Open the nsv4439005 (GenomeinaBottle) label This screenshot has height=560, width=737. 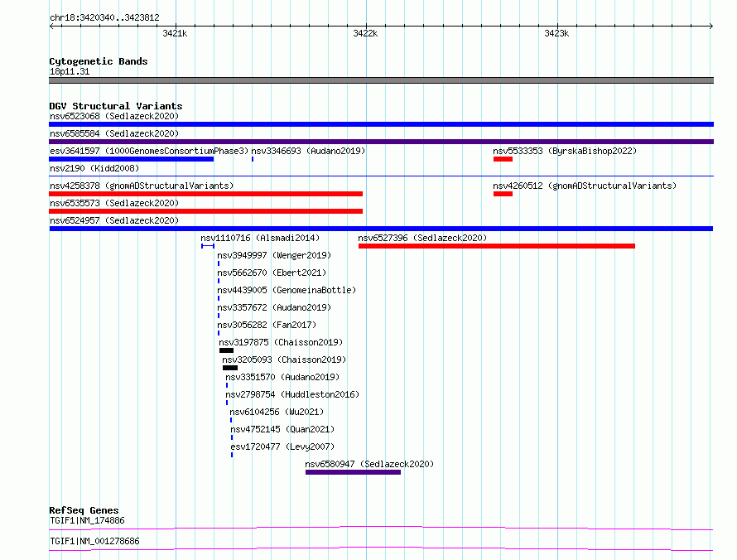coord(287,290)
